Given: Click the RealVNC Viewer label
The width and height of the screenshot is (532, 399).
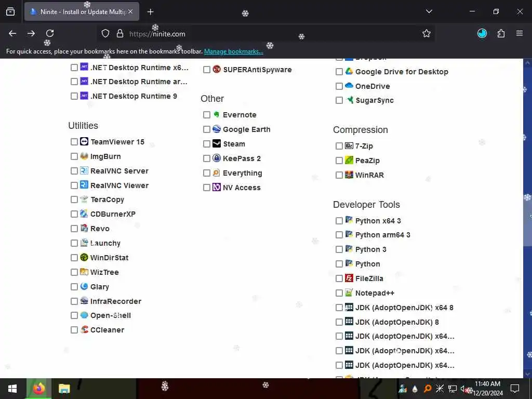Looking at the screenshot, I should 119,185.
